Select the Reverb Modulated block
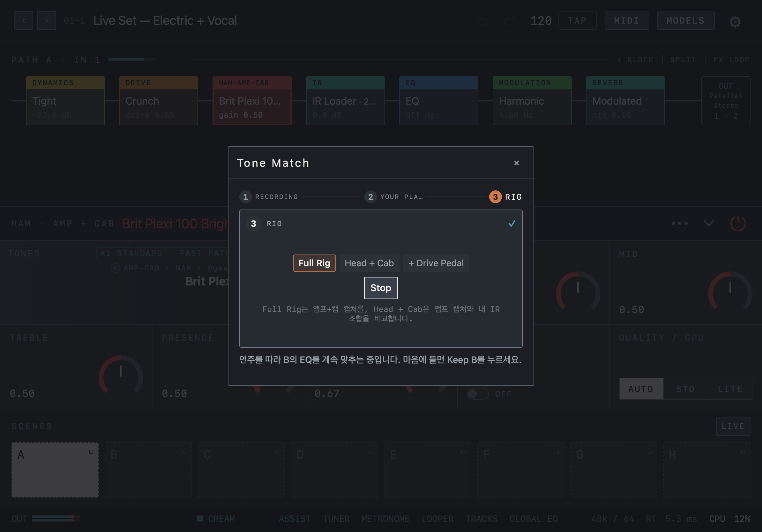 [x=625, y=101]
